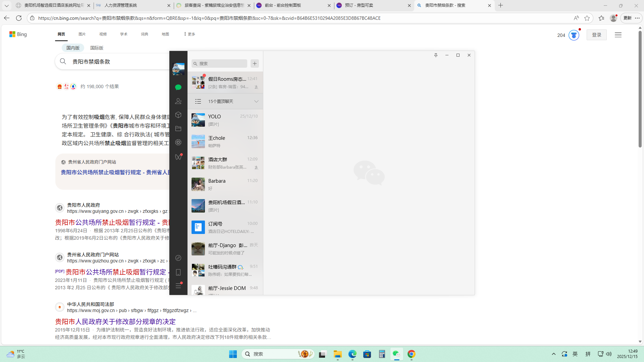Open 贵阳市人民政府关于修改部分规章的决定 result link

pos(115,321)
